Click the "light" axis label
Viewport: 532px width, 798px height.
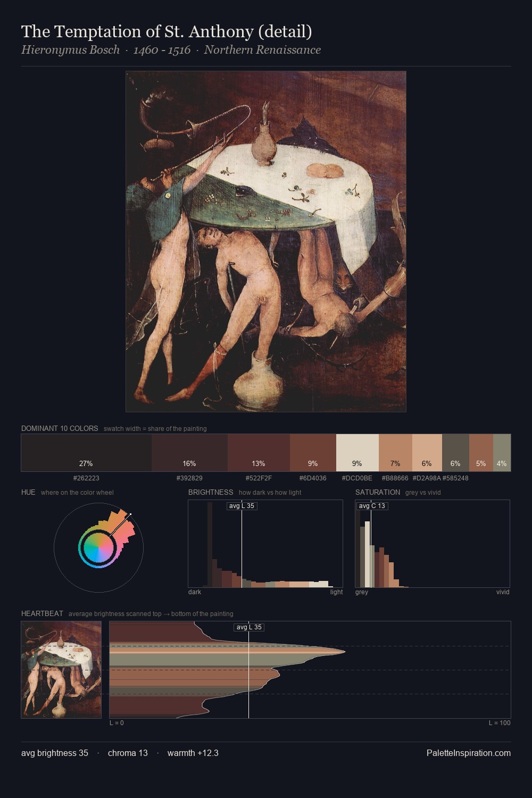click(336, 592)
